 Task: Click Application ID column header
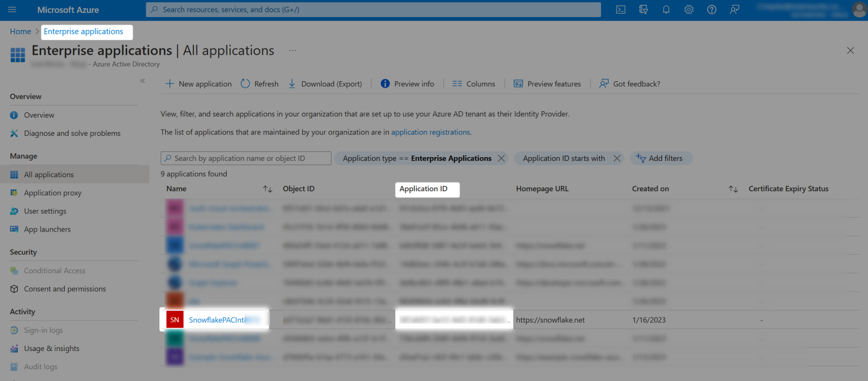pos(424,189)
